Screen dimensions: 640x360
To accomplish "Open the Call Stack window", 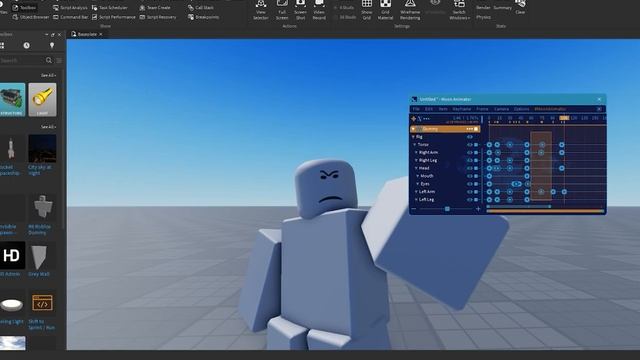I will [x=201, y=8].
